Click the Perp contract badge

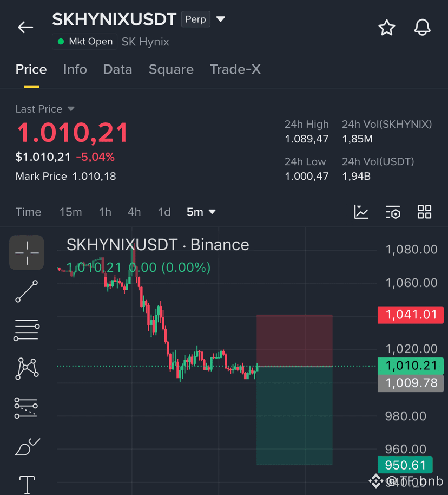tap(196, 19)
